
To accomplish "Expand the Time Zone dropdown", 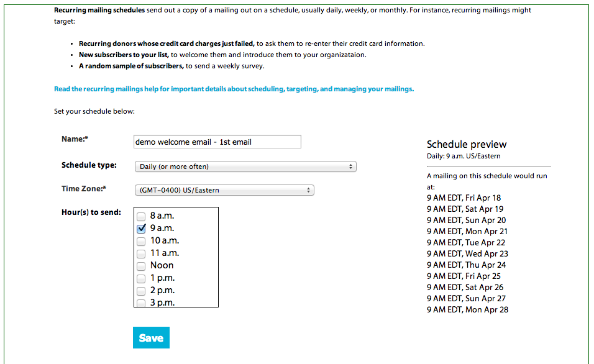I will tap(224, 190).
